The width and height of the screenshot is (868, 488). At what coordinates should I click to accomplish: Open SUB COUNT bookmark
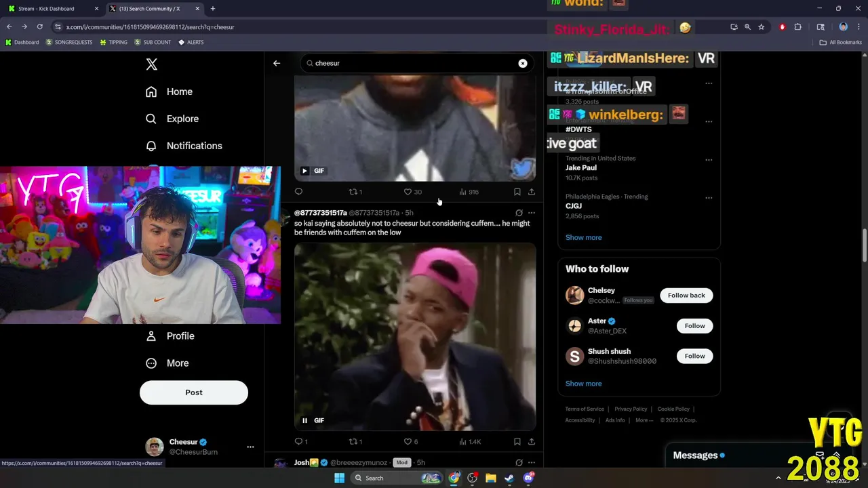click(x=153, y=42)
